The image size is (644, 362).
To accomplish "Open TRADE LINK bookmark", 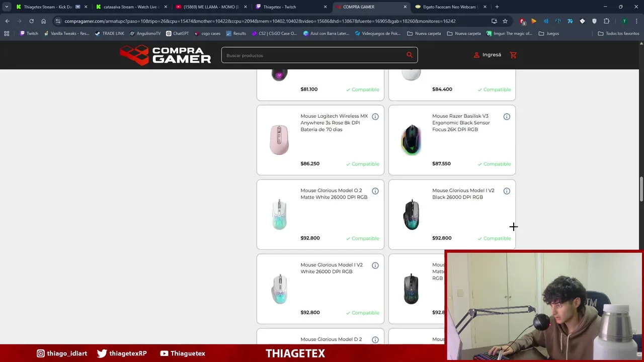I will pos(109,33).
